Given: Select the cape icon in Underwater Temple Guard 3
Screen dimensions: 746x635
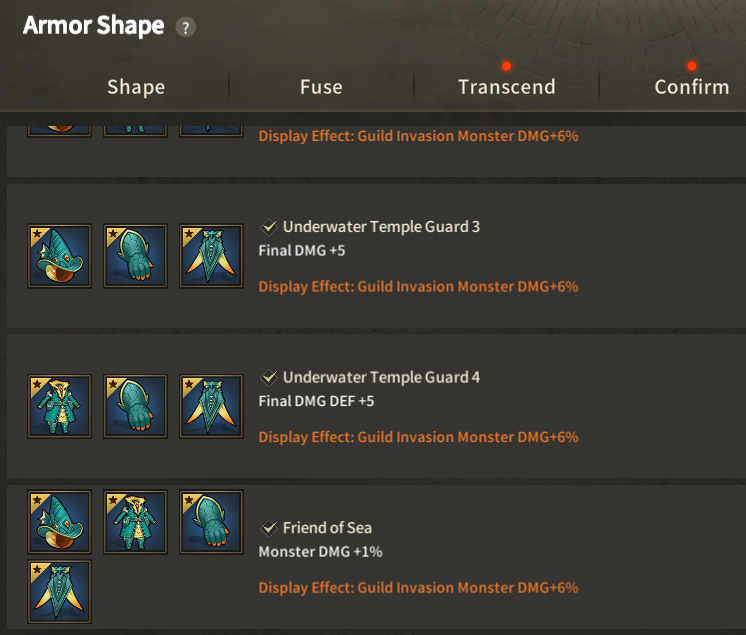Looking at the screenshot, I should coord(211,256).
